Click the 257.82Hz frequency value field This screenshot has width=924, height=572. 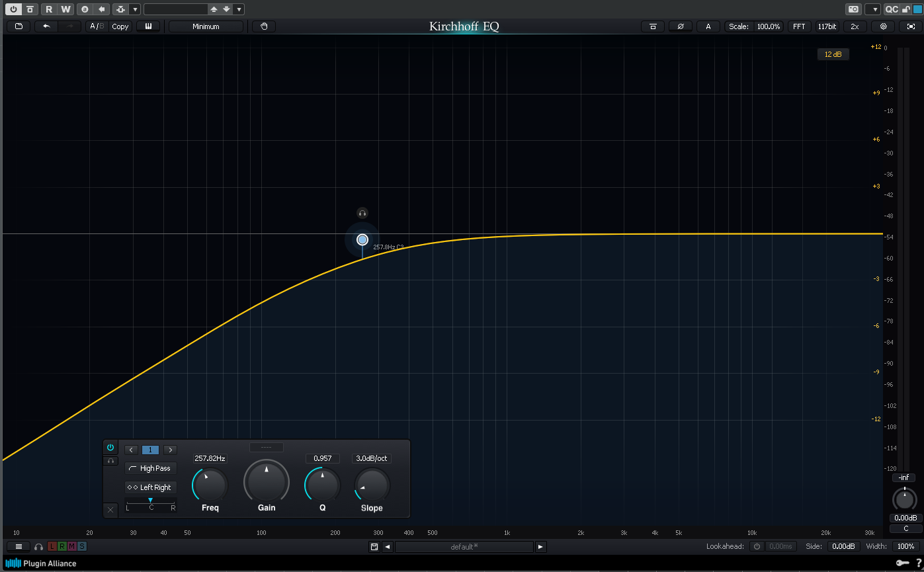tap(210, 458)
